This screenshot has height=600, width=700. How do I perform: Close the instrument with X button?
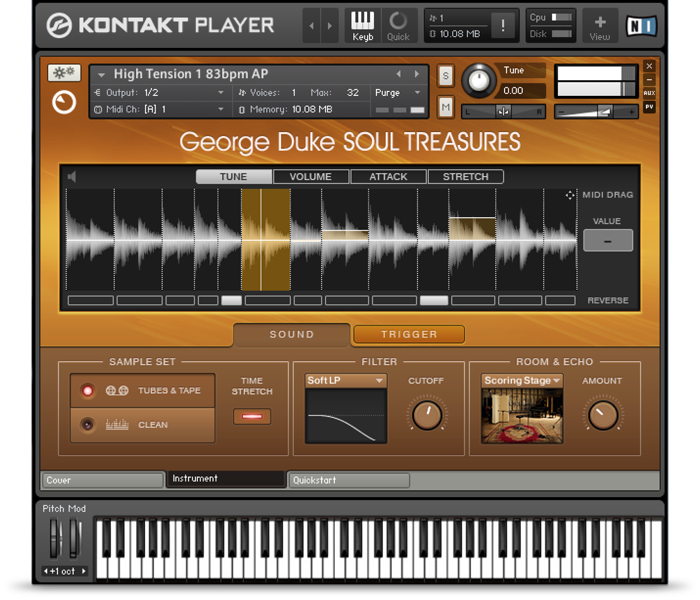click(x=649, y=66)
